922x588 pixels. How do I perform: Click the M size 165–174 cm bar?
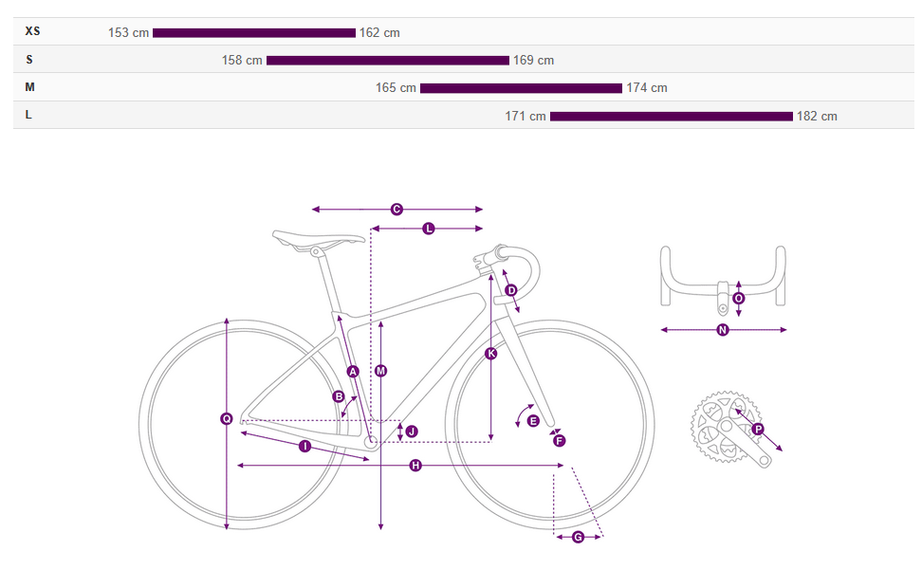click(521, 88)
